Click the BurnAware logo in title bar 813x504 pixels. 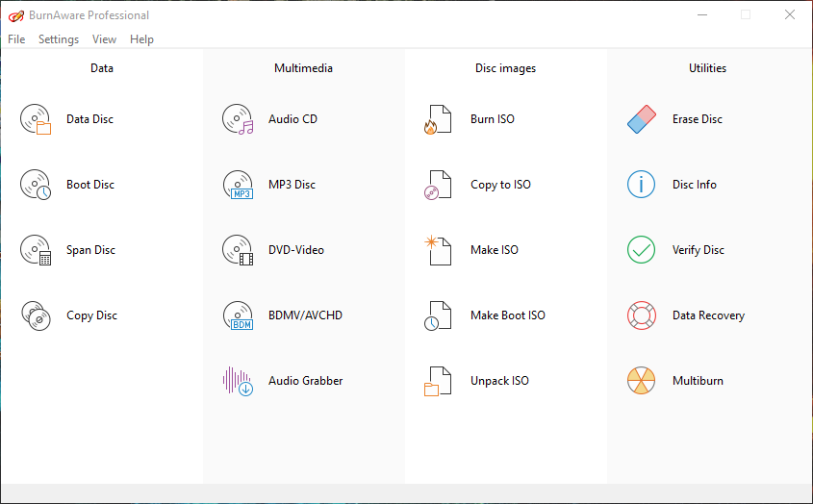coord(16,15)
